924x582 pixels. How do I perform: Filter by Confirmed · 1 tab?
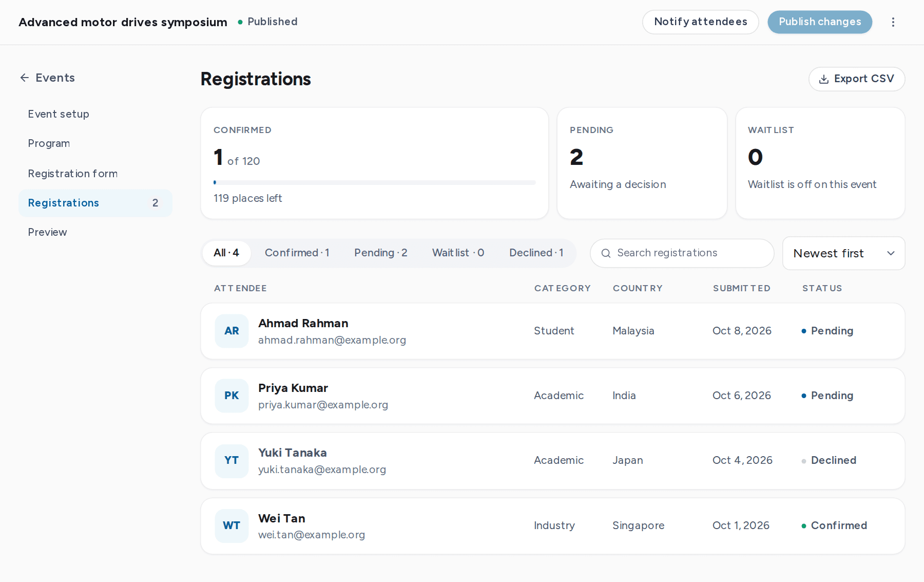tap(297, 253)
